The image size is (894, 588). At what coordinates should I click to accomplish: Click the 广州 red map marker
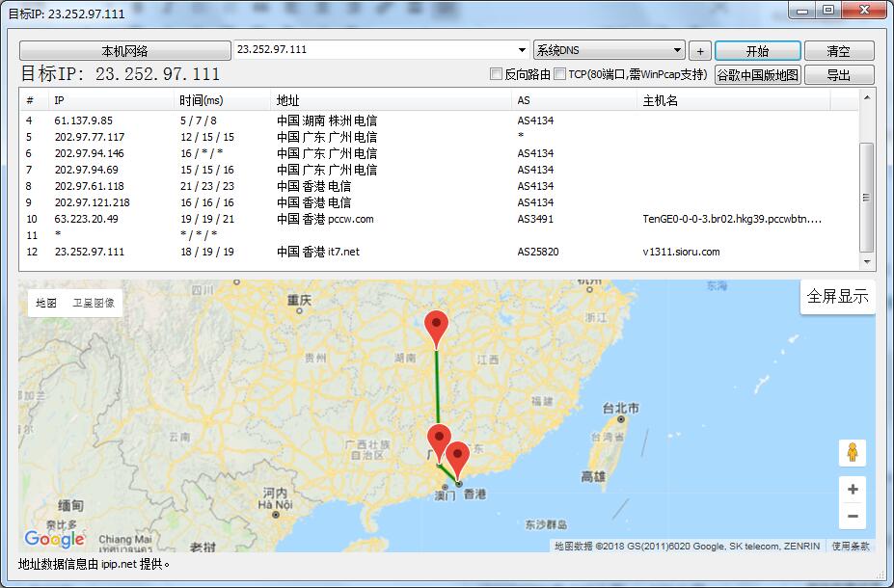pyautogui.click(x=439, y=436)
